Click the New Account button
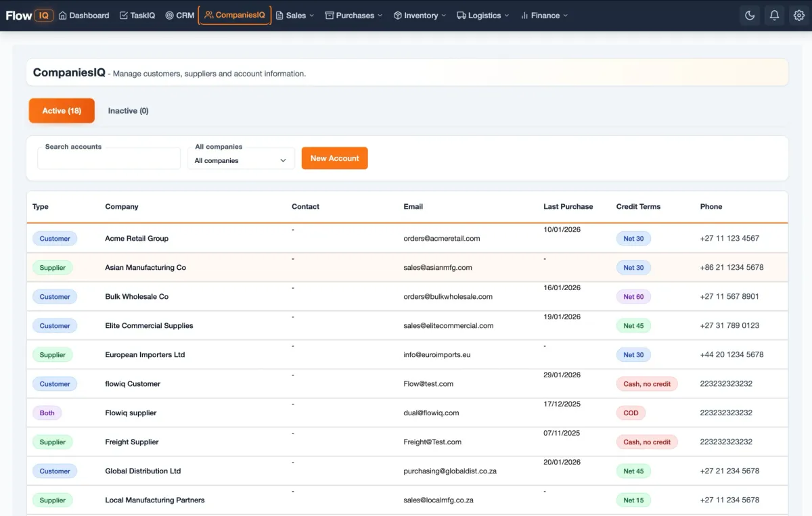The height and width of the screenshot is (516, 812). point(335,158)
